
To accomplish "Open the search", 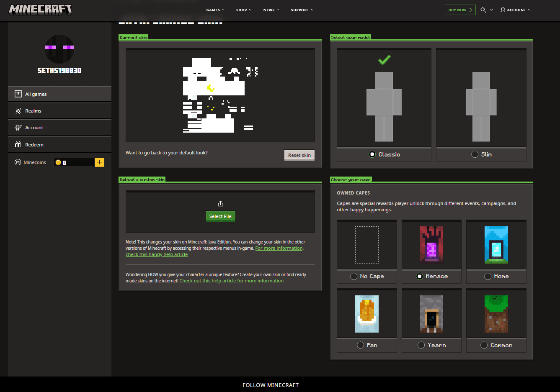I will click(483, 10).
